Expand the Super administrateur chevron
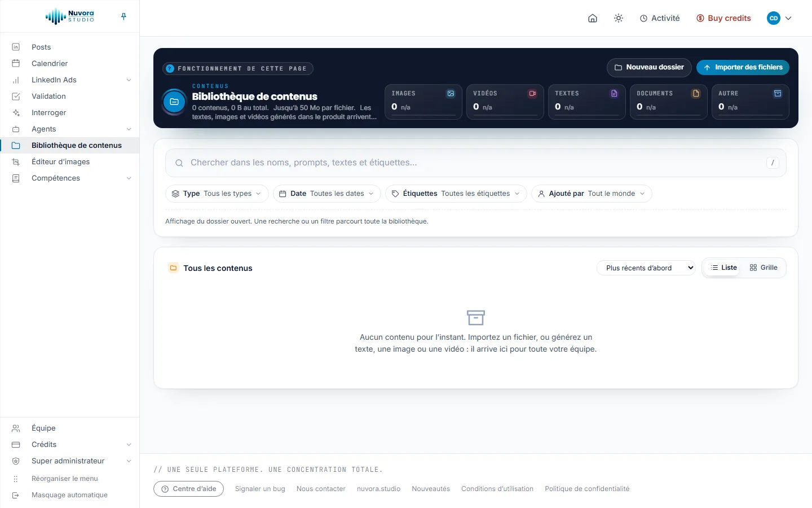 (x=129, y=461)
